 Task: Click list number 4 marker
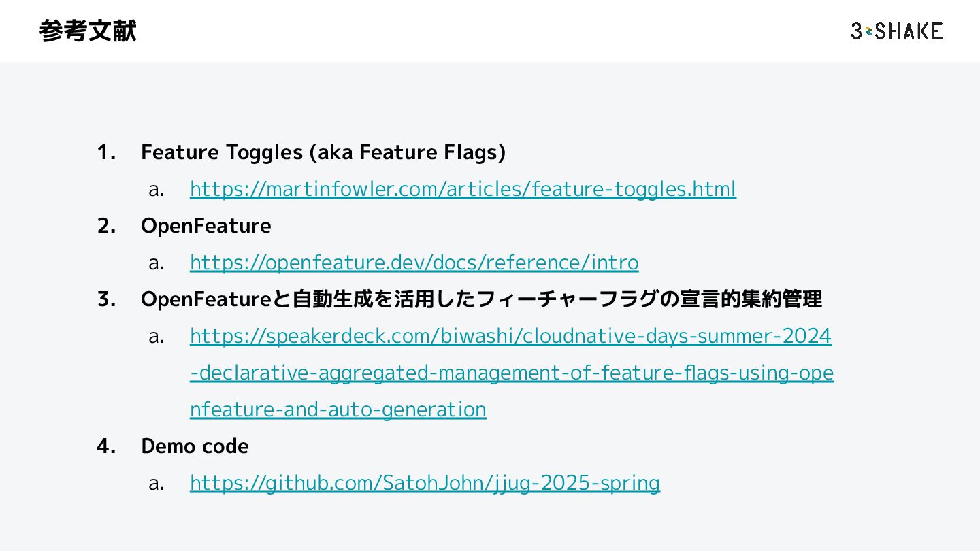coord(105,446)
